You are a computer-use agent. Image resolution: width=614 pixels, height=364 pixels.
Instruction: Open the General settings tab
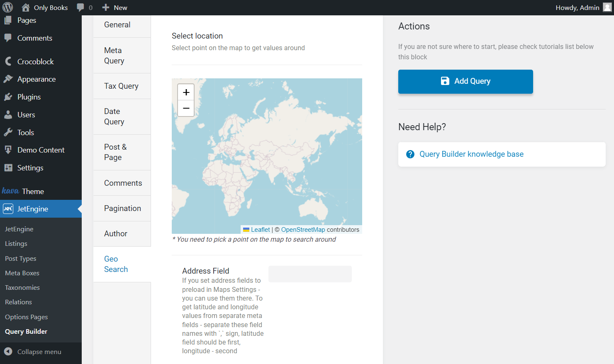pyautogui.click(x=122, y=25)
